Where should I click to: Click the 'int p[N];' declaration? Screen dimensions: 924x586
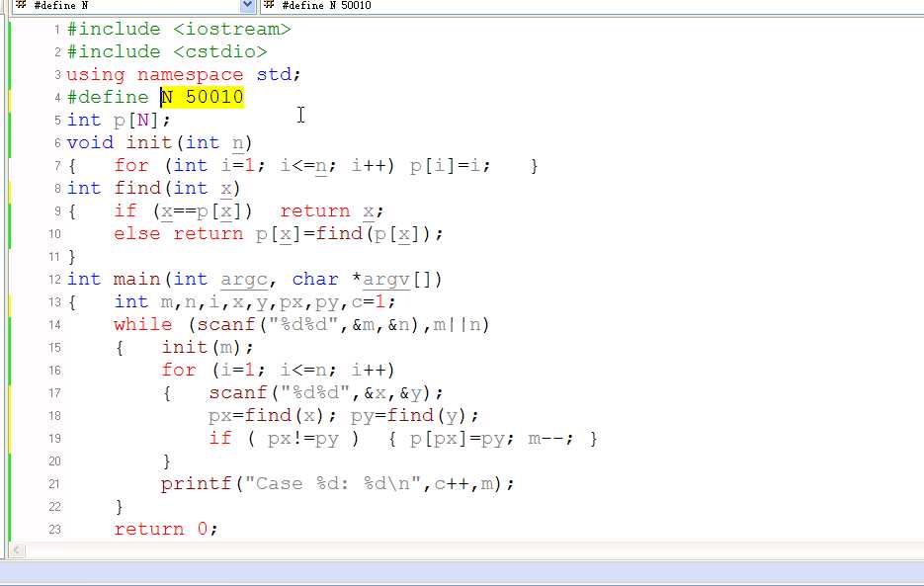(x=119, y=121)
